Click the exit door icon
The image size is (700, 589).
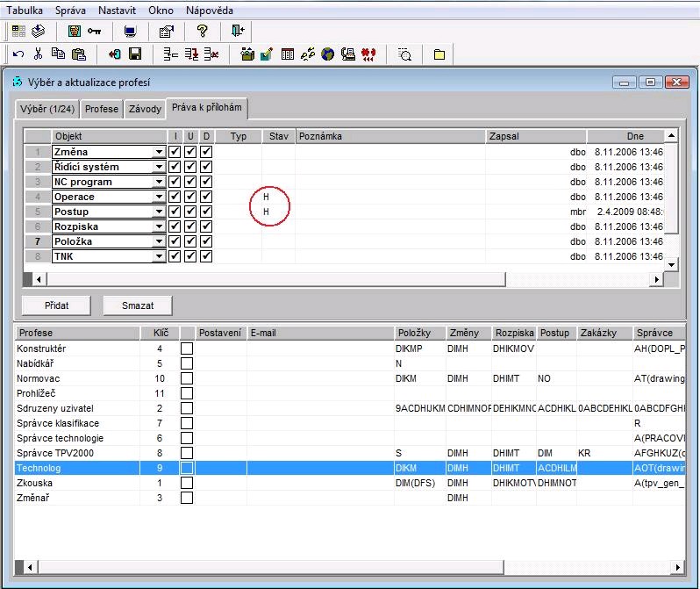point(238,31)
